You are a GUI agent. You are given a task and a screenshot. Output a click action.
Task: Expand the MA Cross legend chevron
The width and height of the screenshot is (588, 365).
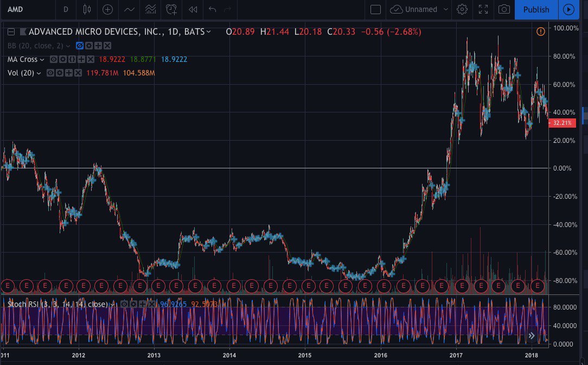(x=42, y=59)
